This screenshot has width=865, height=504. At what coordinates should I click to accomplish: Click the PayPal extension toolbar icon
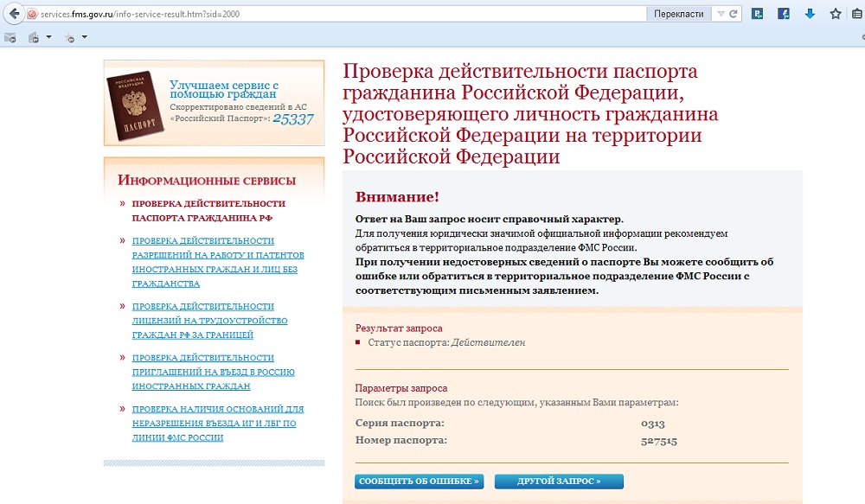coord(758,14)
